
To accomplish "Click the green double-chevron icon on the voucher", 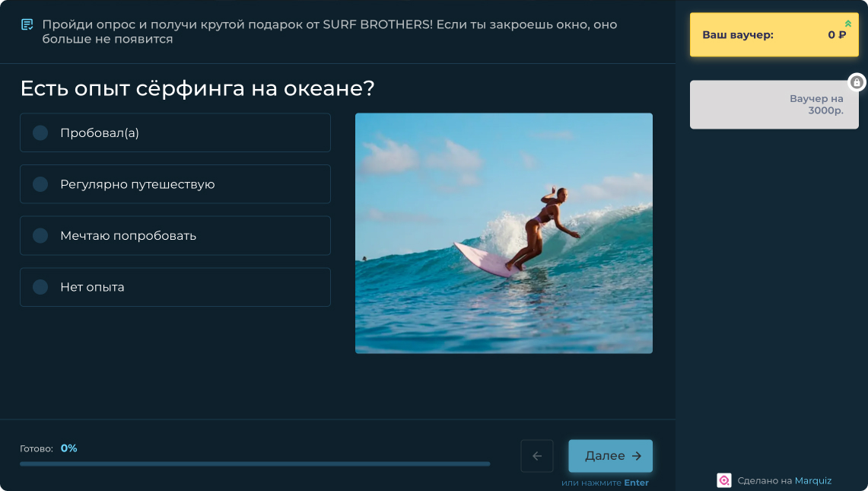I will (847, 24).
